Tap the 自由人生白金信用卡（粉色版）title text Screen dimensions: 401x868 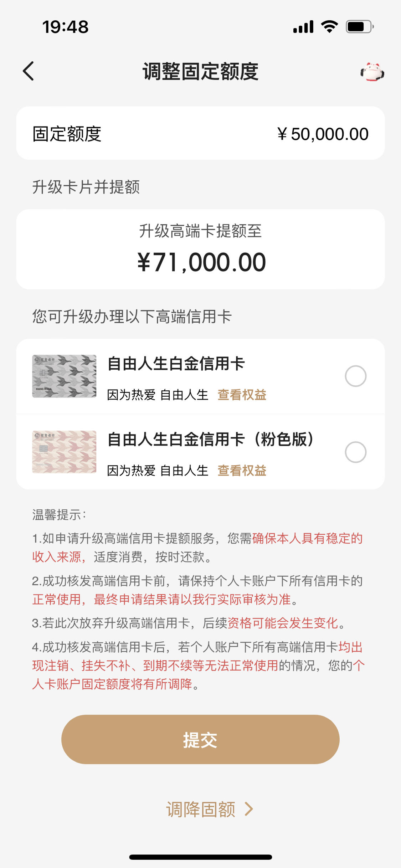click(212, 439)
